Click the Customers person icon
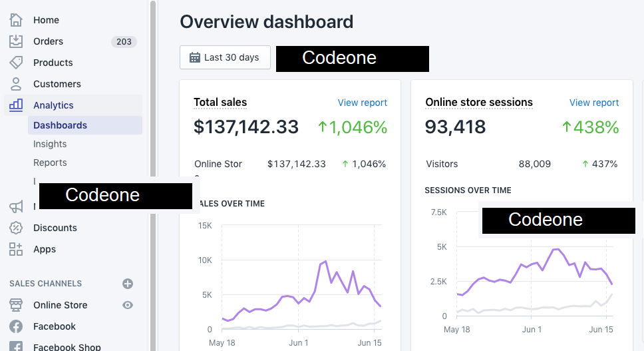The image size is (644, 351). (16, 84)
